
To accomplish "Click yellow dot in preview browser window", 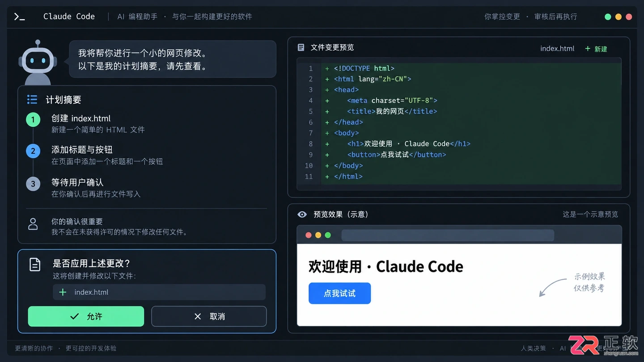I will tap(318, 235).
